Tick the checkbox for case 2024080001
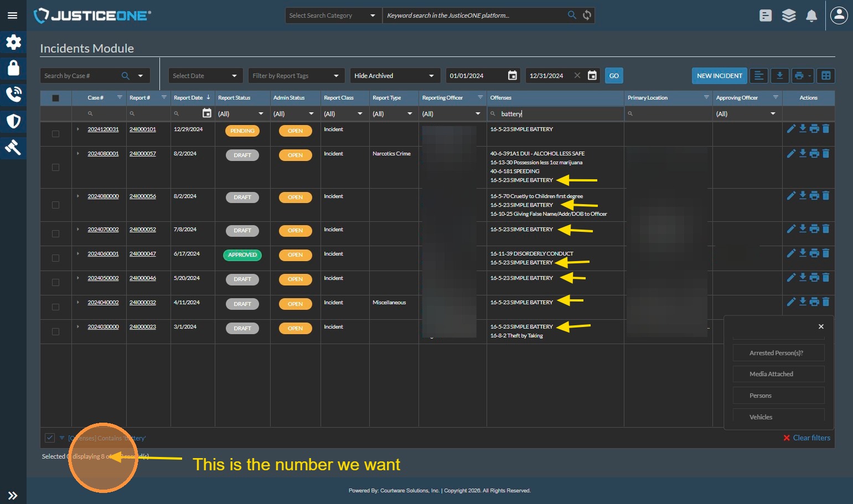Screen dimensions: 853x504 55,167
